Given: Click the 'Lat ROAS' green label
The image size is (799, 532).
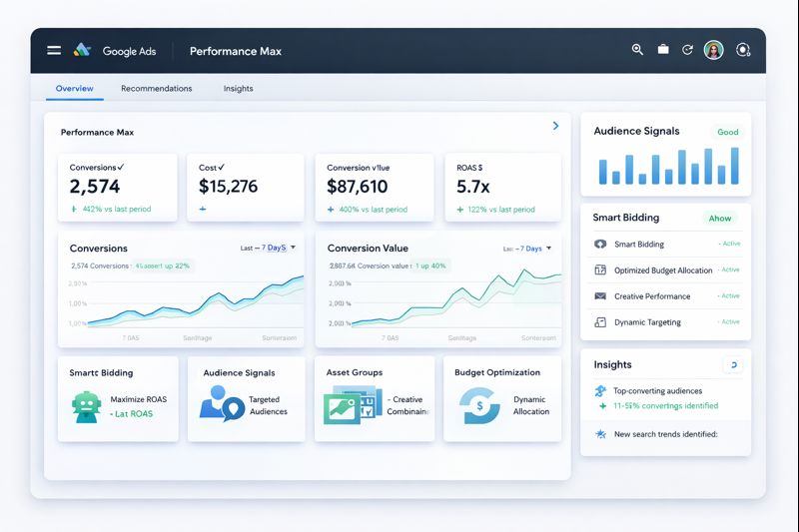Looking at the screenshot, I should [x=132, y=414].
